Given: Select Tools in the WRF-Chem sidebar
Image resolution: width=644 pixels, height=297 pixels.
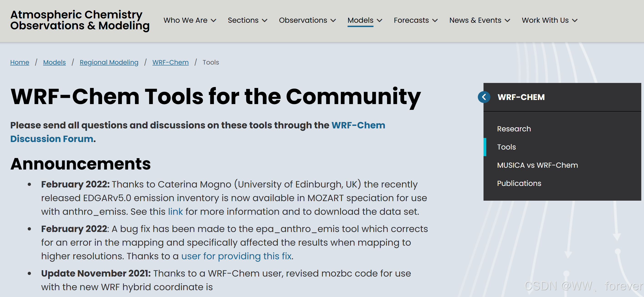Looking at the screenshot, I should [506, 147].
